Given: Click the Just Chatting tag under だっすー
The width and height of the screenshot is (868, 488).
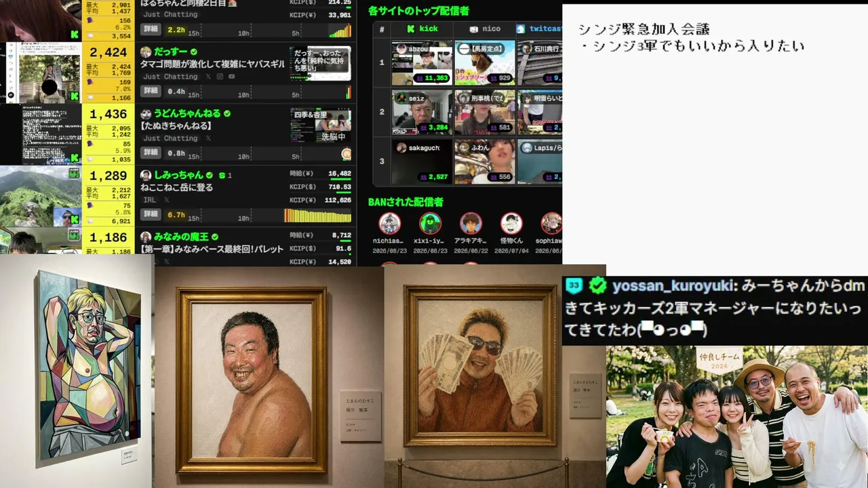Looking at the screenshot, I should [170, 77].
